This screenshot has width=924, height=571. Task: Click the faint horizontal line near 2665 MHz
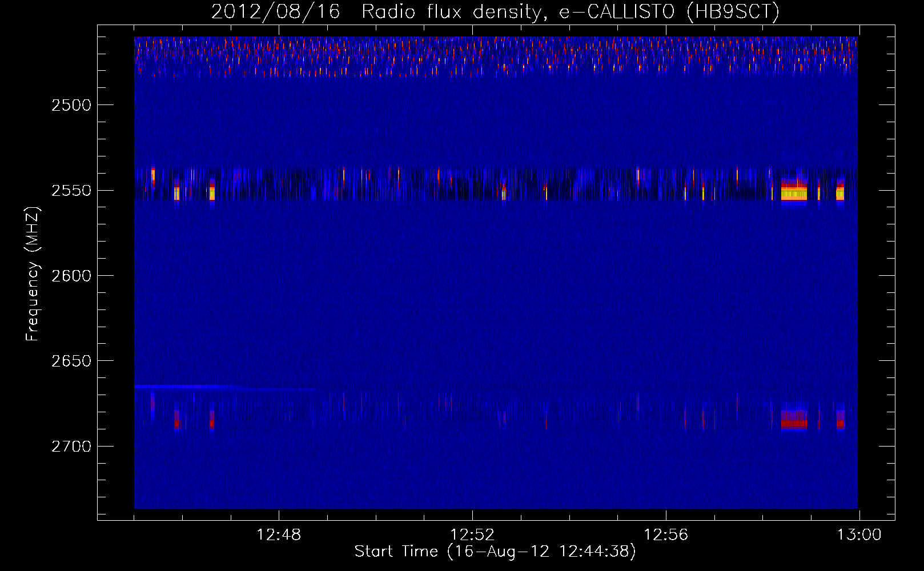click(224, 387)
